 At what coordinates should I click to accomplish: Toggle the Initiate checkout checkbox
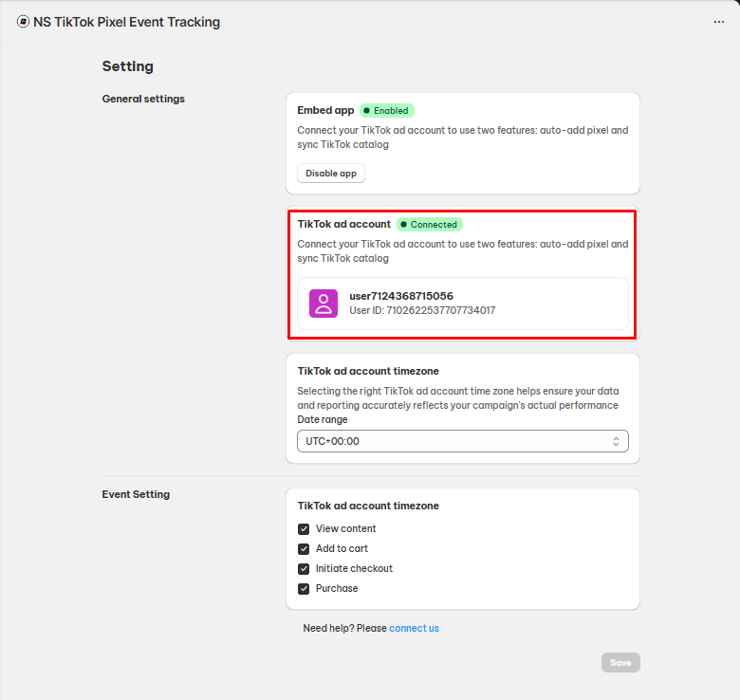click(x=304, y=569)
